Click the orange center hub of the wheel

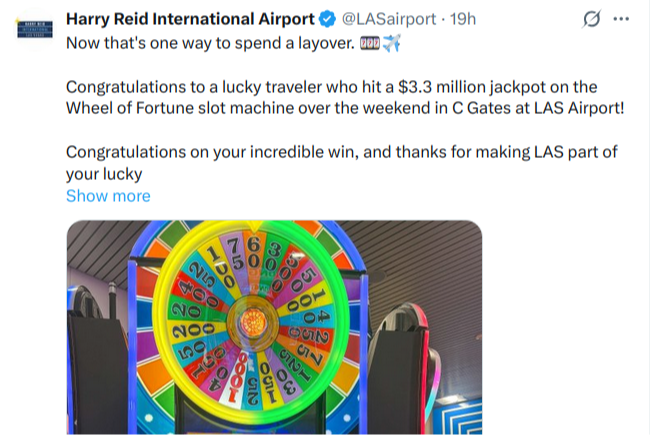coord(253,321)
